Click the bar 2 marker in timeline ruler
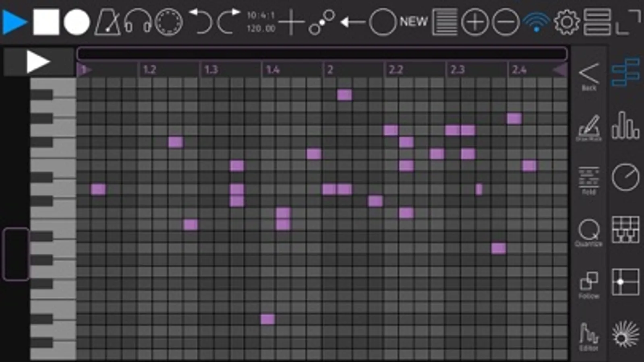Image resolution: width=644 pixels, height=362 pixels. point(330,70)
